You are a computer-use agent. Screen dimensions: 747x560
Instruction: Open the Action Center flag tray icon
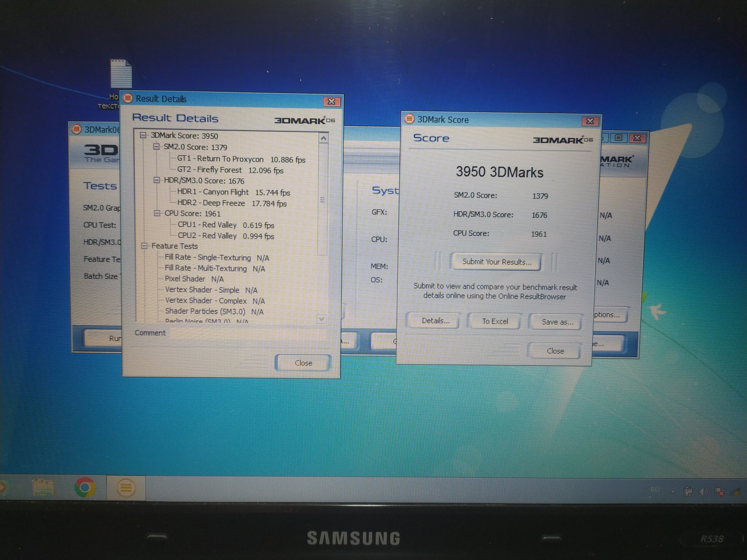click(x=719, y=492)
